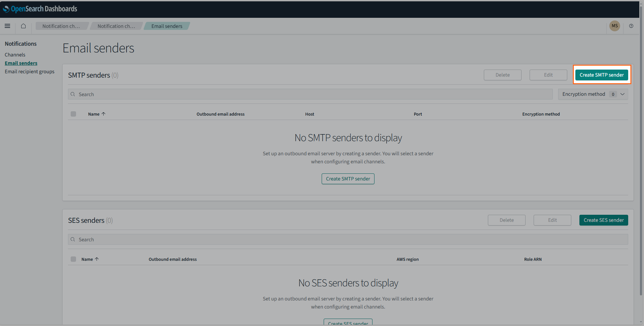Open Email recipient groups in the sidebar

30,71
